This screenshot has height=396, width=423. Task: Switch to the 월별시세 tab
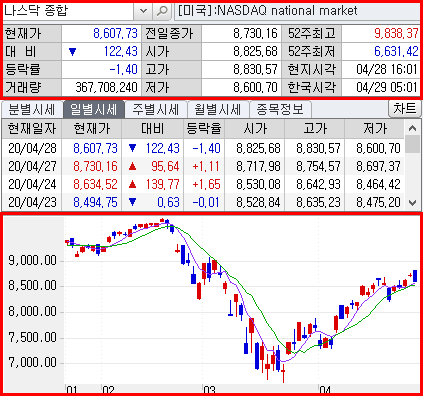(218, 110)
